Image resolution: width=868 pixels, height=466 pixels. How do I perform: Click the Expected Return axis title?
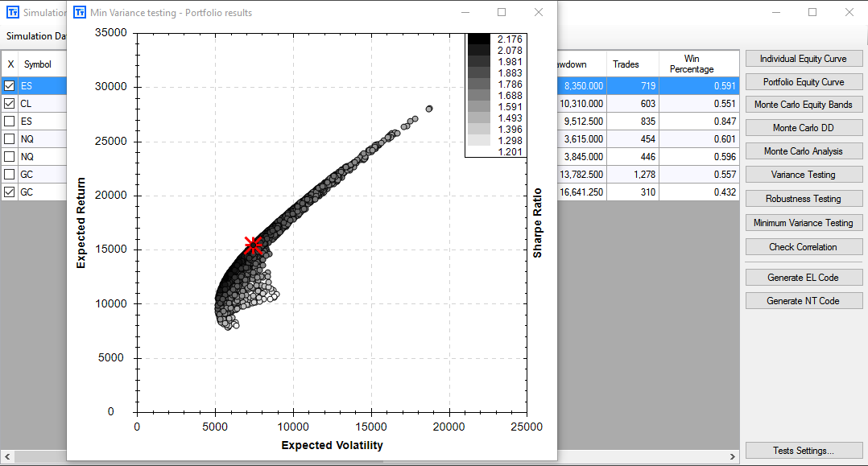point(81,223)
